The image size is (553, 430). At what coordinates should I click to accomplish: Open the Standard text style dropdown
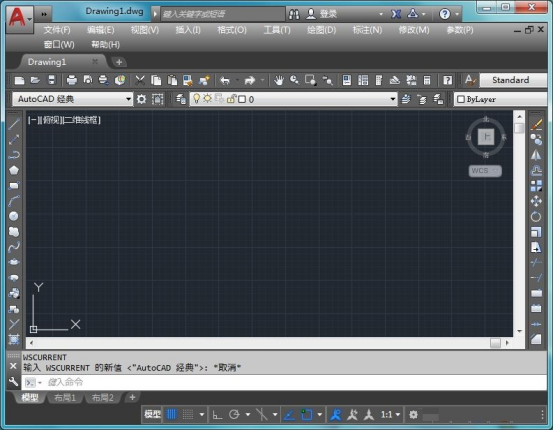click(x=513, y=80)
